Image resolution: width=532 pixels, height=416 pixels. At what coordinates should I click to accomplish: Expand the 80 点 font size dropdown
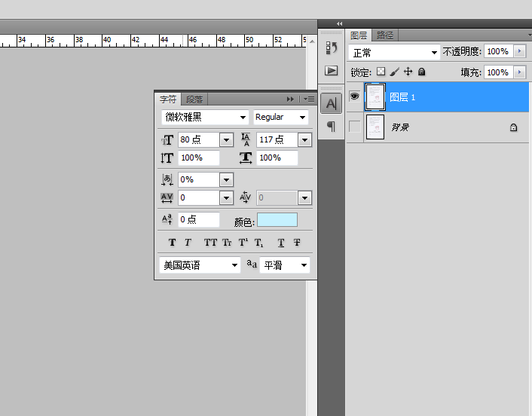226,140
